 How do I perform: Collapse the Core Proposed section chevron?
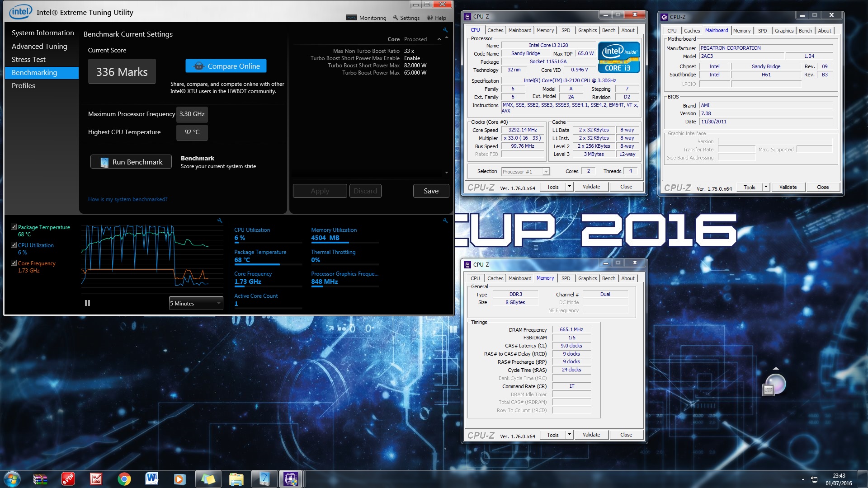[x=439, y=39]
